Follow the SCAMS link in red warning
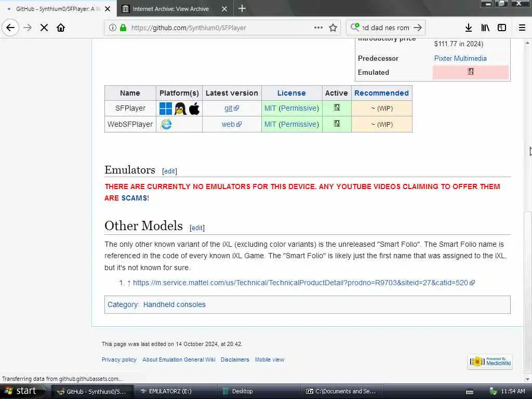The height and width of the screenshot is (399, 532). click(135, 198)
